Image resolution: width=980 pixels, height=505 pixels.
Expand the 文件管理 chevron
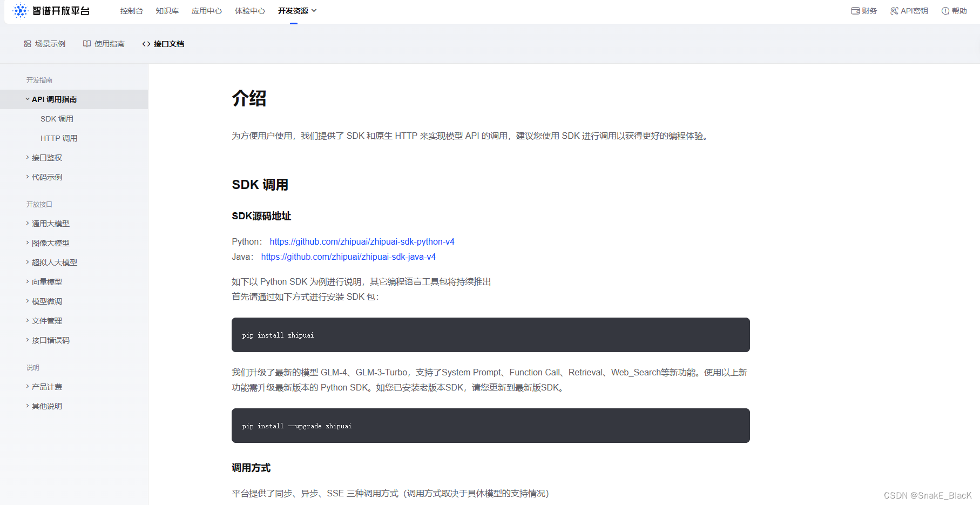pyautogui.click(x=28, y=321)
